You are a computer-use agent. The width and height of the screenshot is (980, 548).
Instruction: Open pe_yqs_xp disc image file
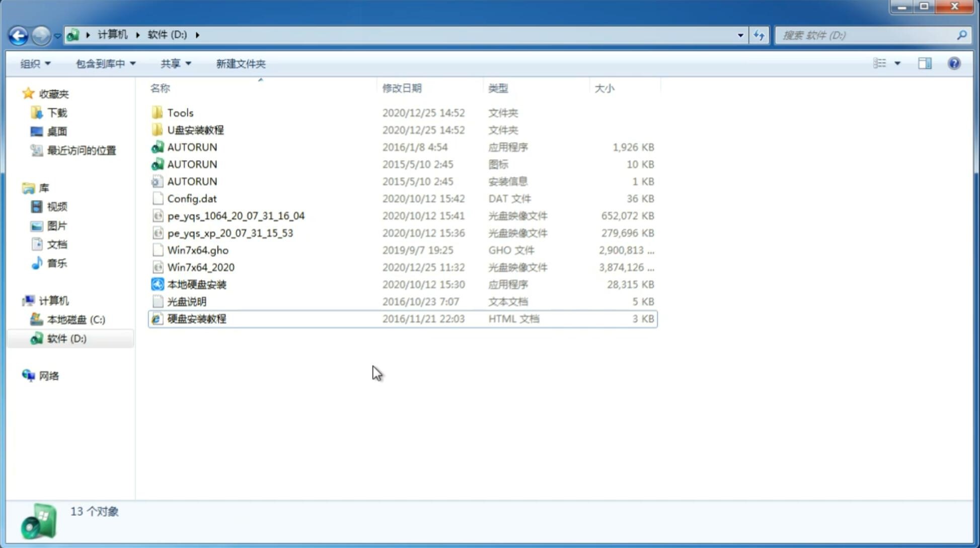230,232
